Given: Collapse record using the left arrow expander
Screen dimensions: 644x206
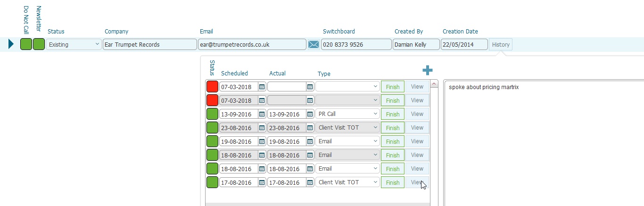Looking at the screenshot, I should pos(11,45).
